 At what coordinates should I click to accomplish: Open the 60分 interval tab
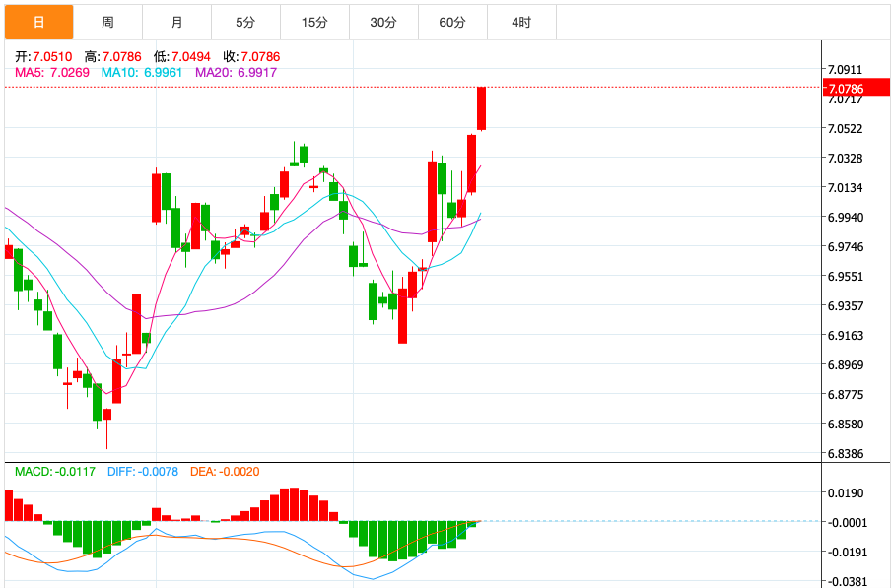452,22
